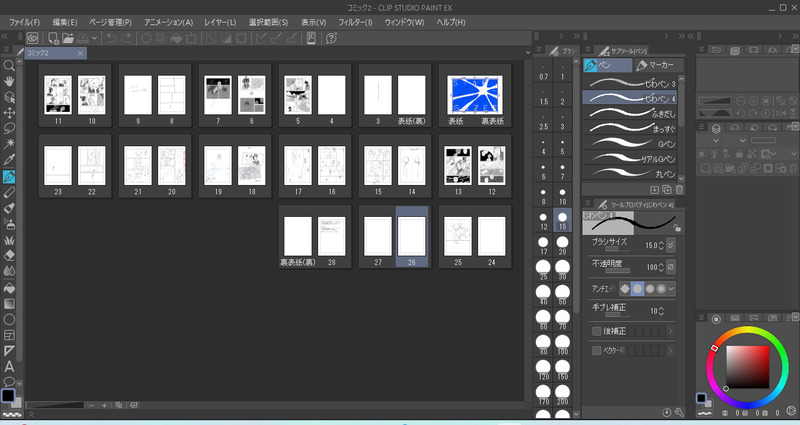
Task: Delete sub tool with trash icon
Action: 679,190
